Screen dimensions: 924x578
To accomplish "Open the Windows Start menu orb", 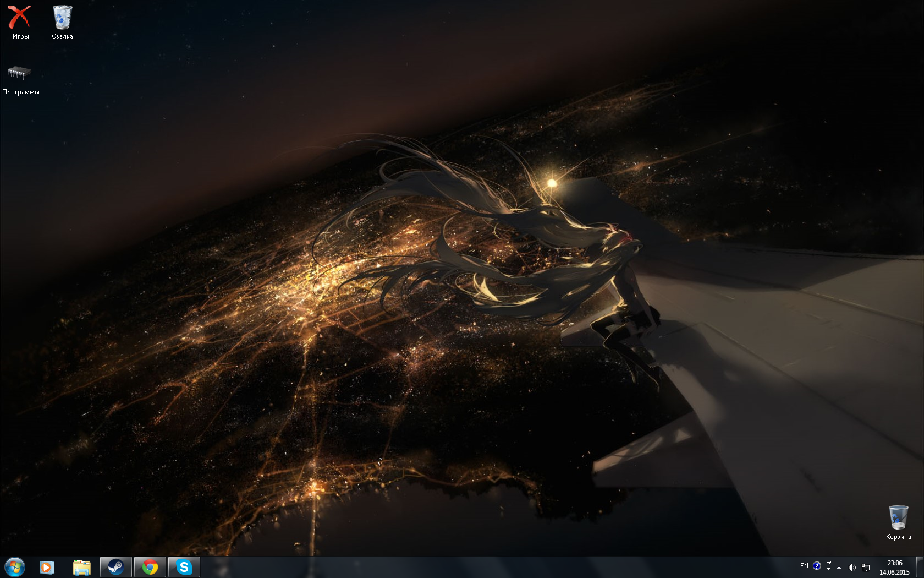I will pos(15,567).
